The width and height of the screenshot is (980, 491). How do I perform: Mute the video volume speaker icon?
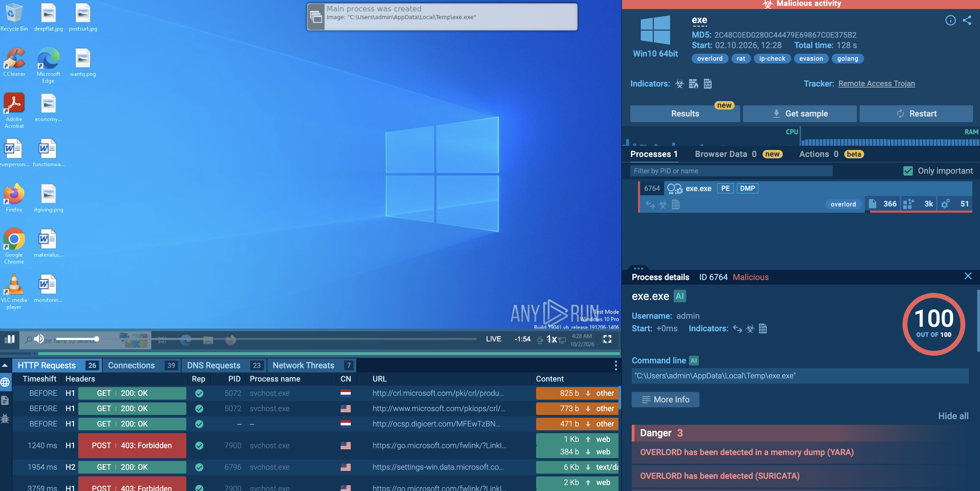click(39, 339)
